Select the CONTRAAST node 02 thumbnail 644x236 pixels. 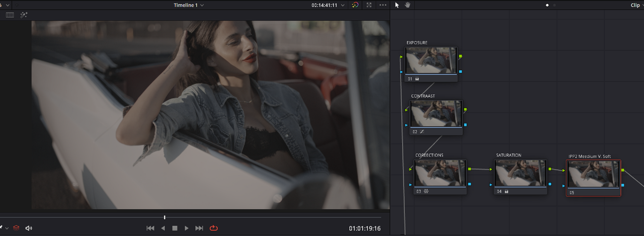436,113
